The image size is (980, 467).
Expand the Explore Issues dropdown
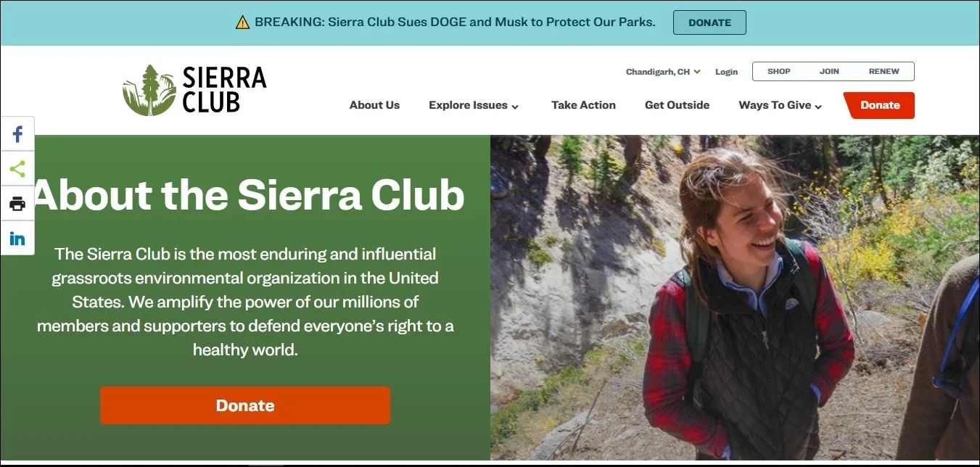(474, 105)
